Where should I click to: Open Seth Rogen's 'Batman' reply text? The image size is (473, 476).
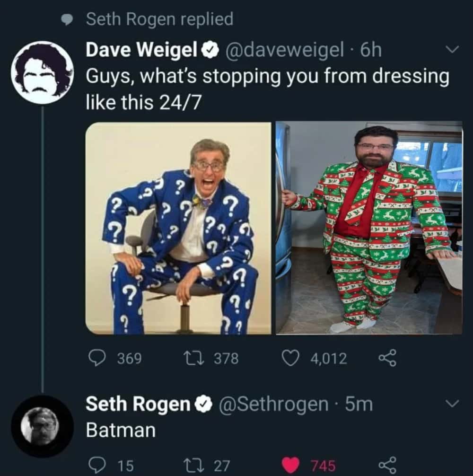pyautogui.click(x=121, y=430)
